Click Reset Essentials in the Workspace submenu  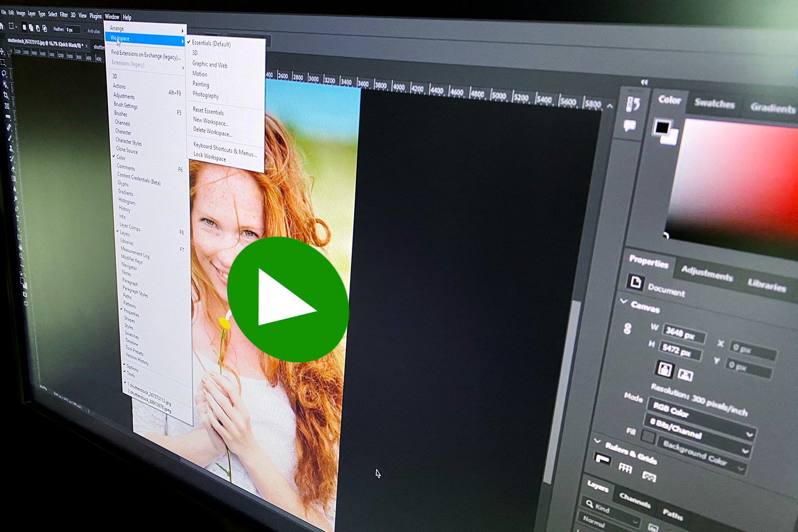tap(207, 111)
